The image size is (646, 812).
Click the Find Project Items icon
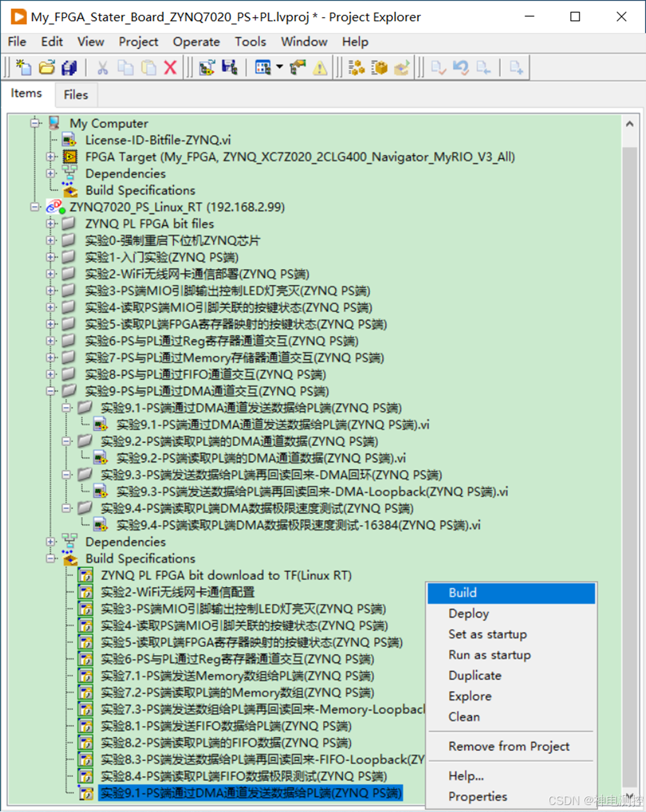[x=297, y=67]
